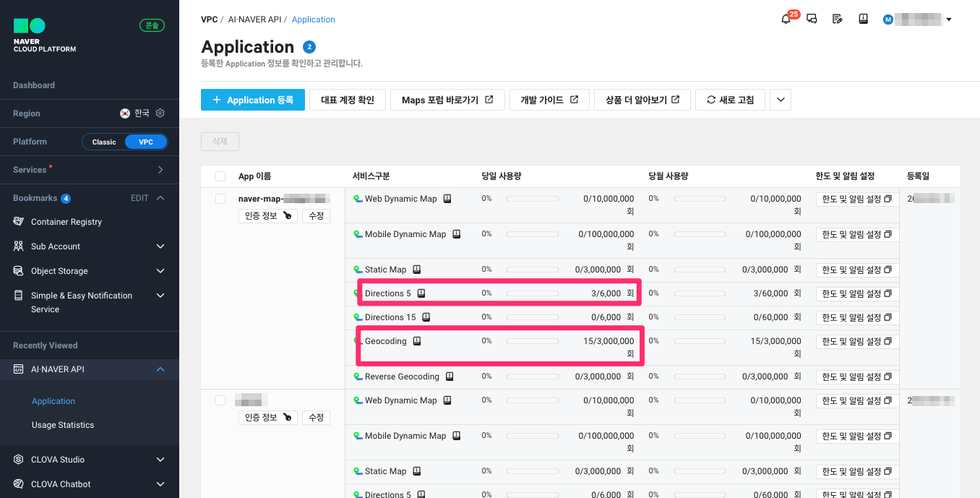980x498 pixels.
Task: Click the Directions 5 daily usage progress bar
Action: click(533, 293)
